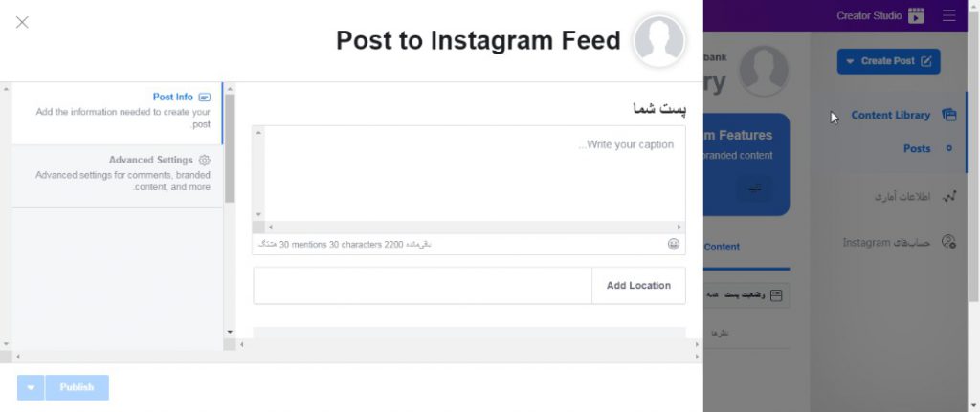Click the insights chart sidebar icon
Image resolution: width=980 pixels, height=412 pixels.
click(948, 197)
